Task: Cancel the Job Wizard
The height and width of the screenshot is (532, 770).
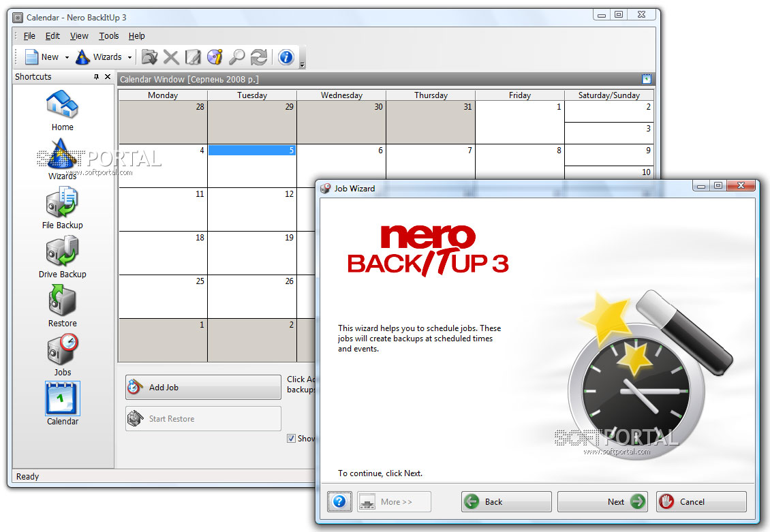Action: (x=701, y=501)
